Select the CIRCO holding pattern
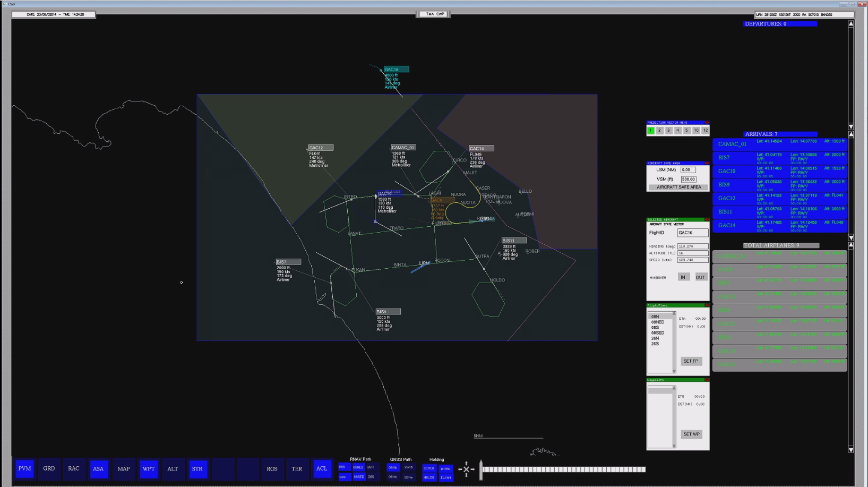 pyautogui.click(x=429, y=468)
